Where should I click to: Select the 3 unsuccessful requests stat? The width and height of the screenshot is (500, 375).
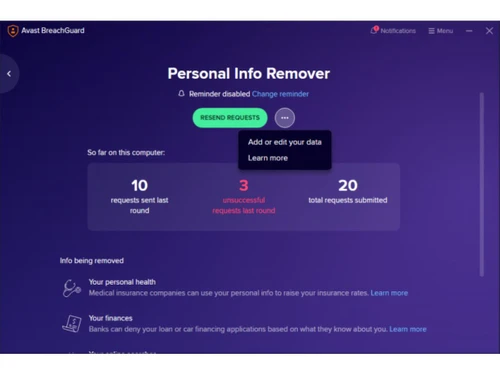tap(244, 196)
